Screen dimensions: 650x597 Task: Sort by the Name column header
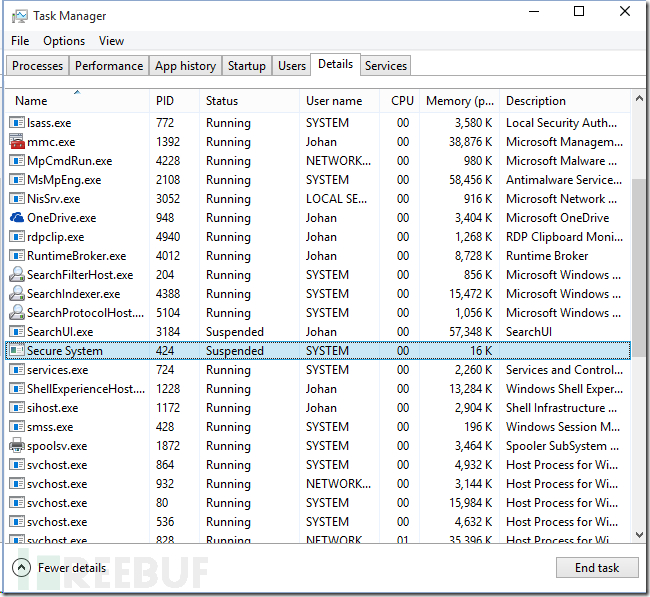tap(77, 101)
